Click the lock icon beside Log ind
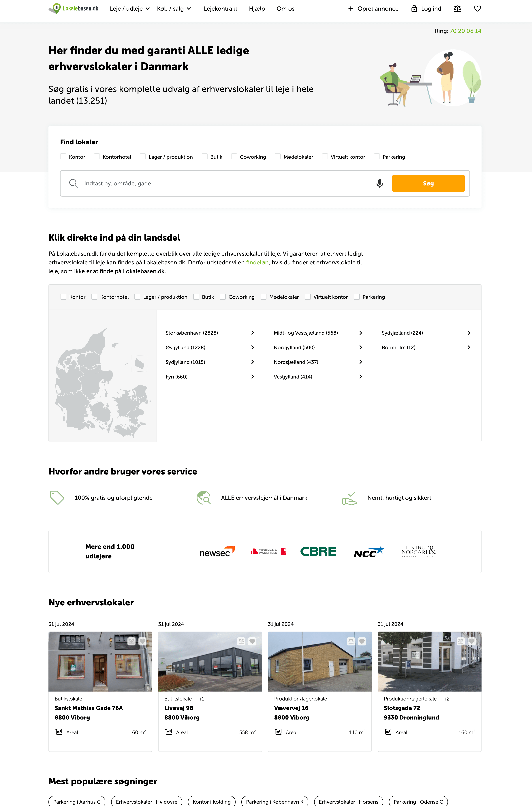532x806 pixels. pyautogui.click(x=414, y=9)
